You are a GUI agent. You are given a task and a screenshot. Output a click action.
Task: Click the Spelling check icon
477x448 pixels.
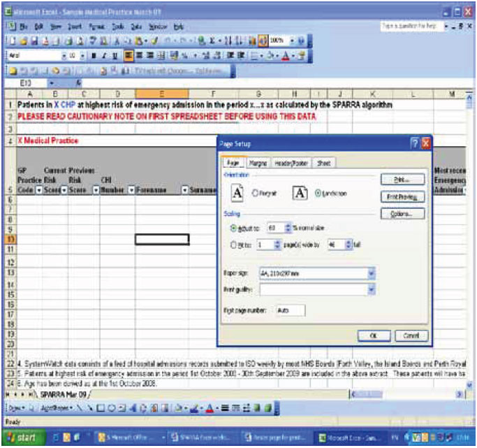(94, 41)
